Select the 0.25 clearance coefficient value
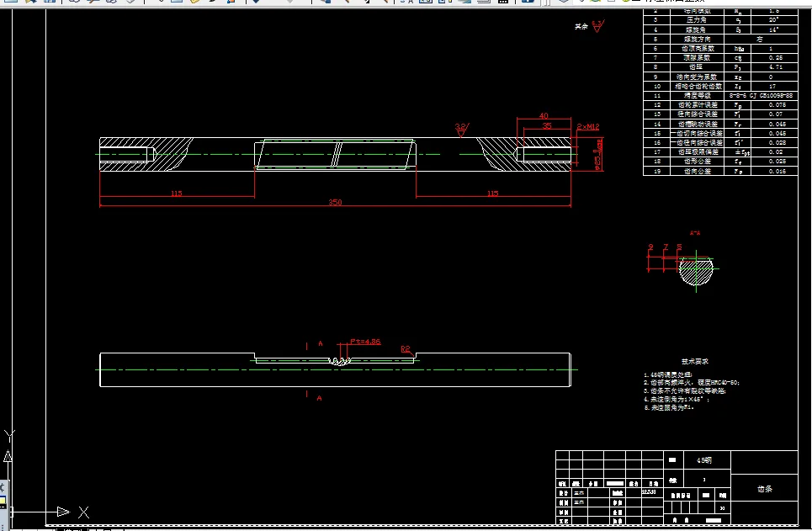Screen dimensions: 812x531 pos(775,57)
